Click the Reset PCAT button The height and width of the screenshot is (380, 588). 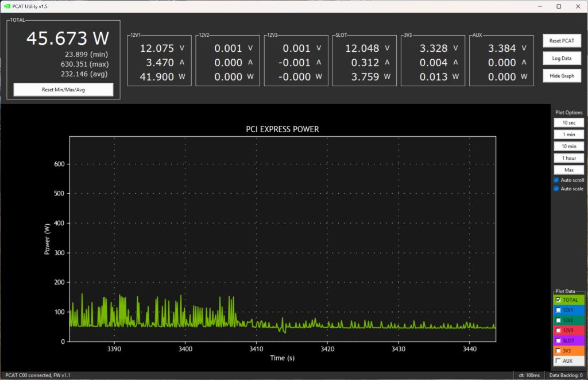click(562, 40)
